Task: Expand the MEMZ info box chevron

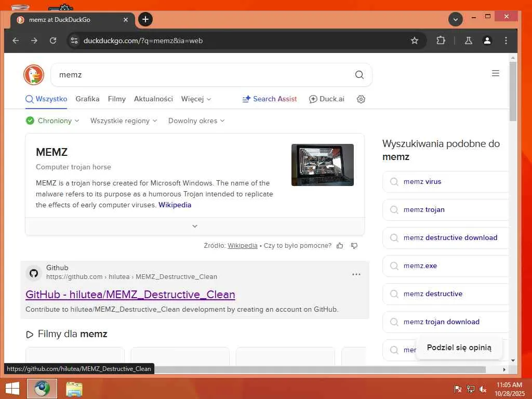Action: pyautogui.click(x=195, y=227)
